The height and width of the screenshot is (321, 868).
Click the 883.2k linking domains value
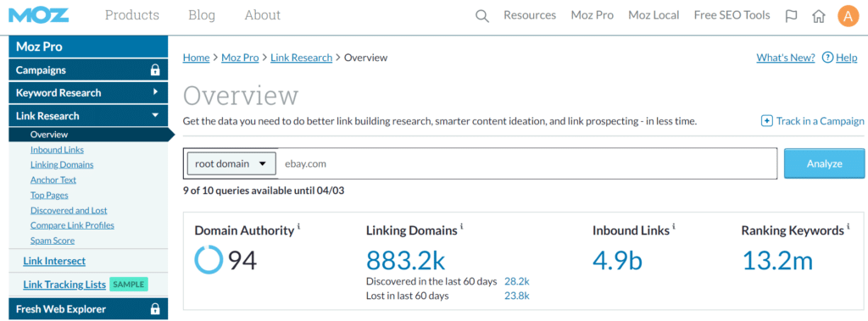click(406, 261)
